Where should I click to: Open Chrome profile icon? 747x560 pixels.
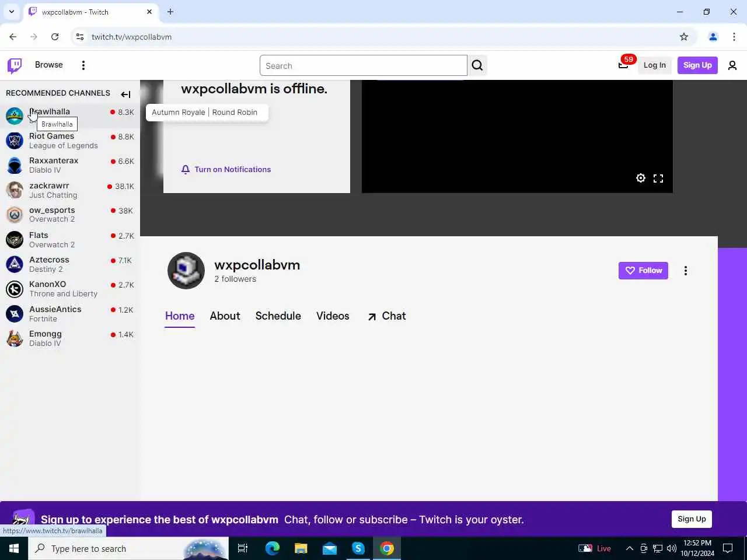pos(713,37)
